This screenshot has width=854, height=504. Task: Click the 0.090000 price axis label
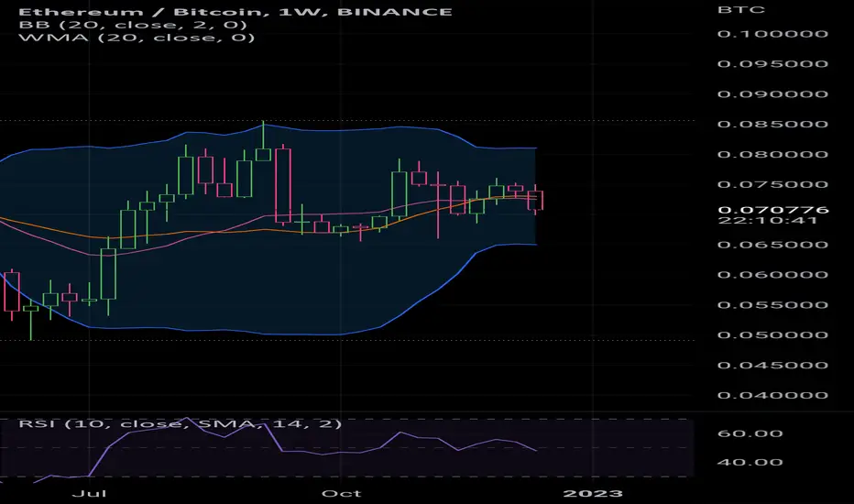click(772, 94)
